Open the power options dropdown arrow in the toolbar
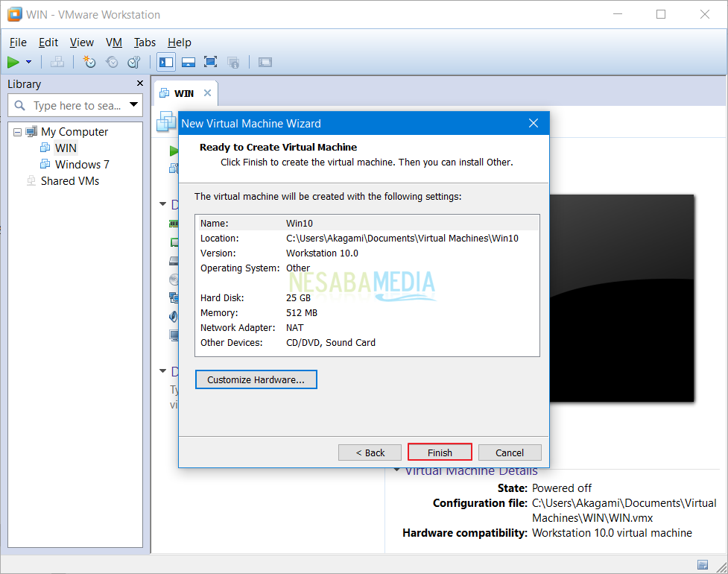728x574 pixels. tap(29, 62)
